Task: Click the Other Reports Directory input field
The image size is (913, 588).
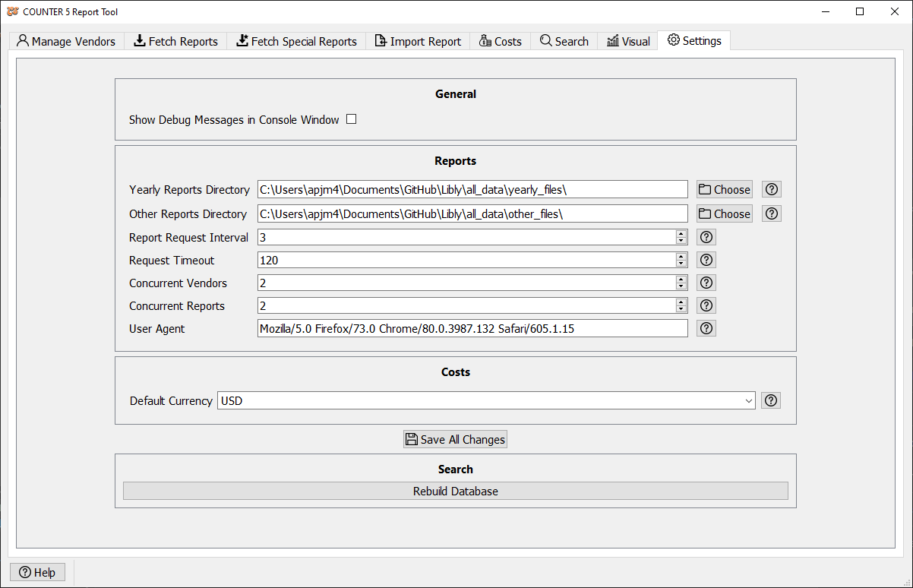Action: [x=471, y=213]
